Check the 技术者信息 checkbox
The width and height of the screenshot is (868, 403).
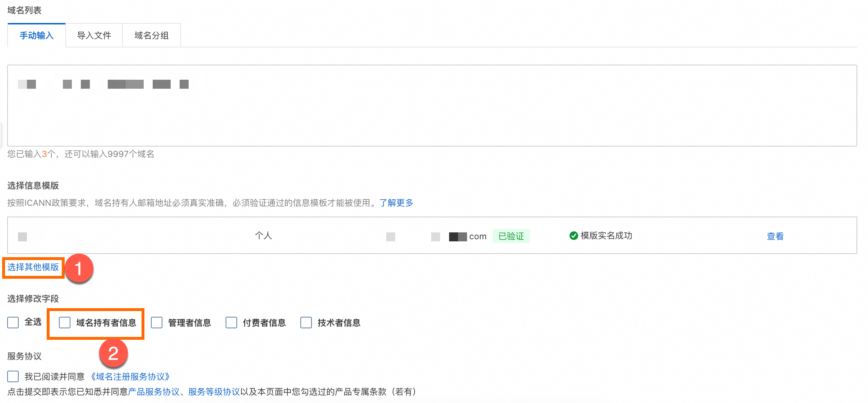click(306, 323)
